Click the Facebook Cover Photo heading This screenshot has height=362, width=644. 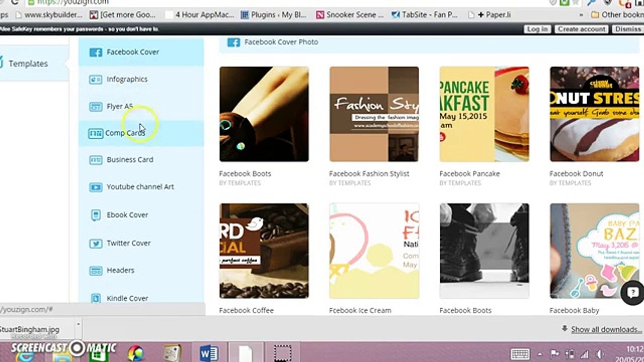pos(281,42)
